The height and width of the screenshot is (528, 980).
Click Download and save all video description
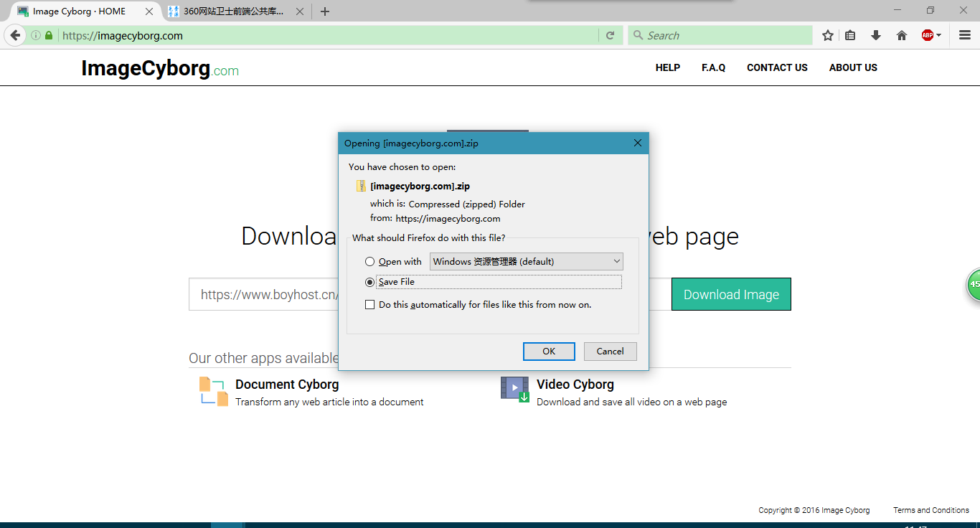click(x=632, y=402)
